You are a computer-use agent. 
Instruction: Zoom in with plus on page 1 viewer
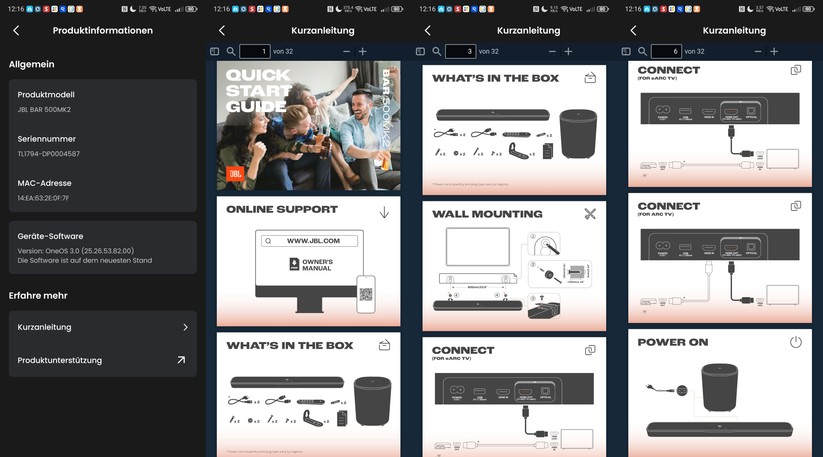point(362,51)
